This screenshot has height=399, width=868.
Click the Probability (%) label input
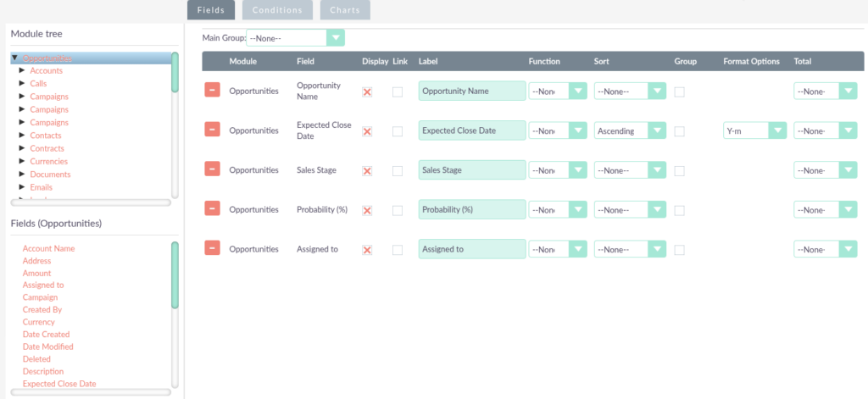tap(472, 210)
